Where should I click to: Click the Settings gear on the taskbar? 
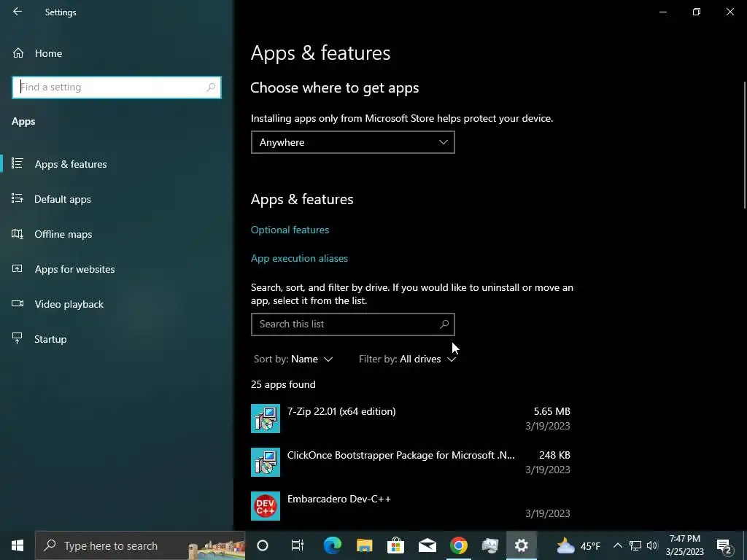tap(522, 545)
